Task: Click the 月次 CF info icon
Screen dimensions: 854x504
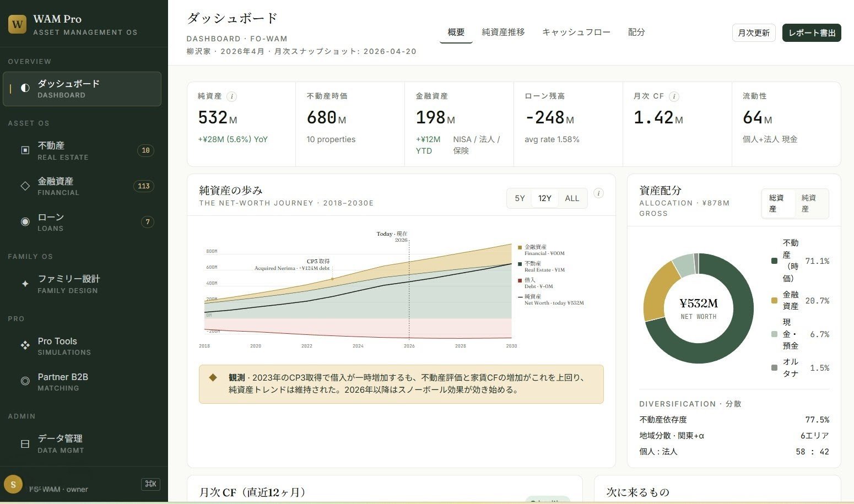Action: point(673,96)
